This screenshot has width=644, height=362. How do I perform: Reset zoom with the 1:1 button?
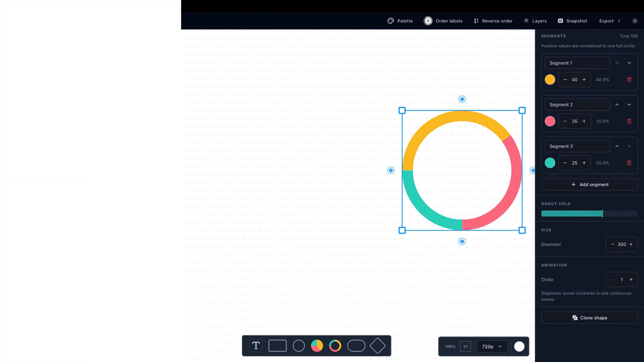pos(466,347)
